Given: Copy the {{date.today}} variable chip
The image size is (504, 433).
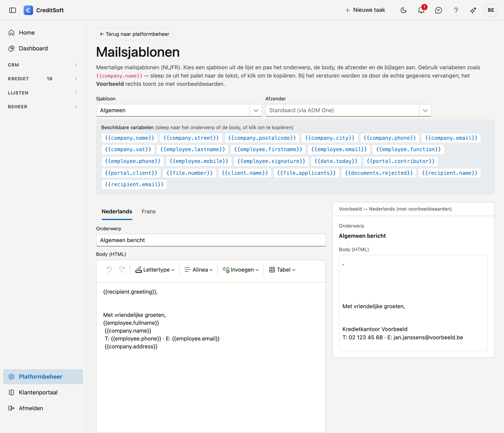Looking at the screenshot, I should pyautogui.click(x=336, y=161).
